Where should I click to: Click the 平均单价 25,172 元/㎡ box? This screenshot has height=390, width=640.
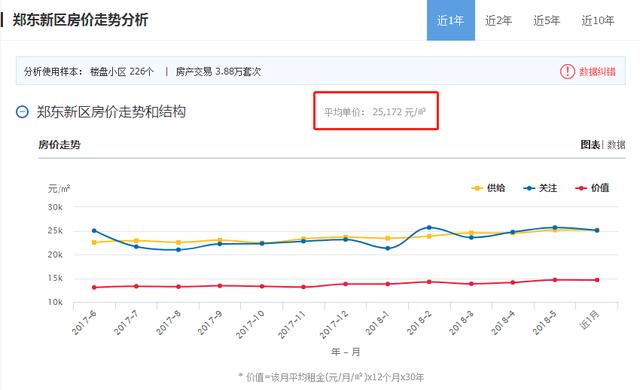(376, 111)
